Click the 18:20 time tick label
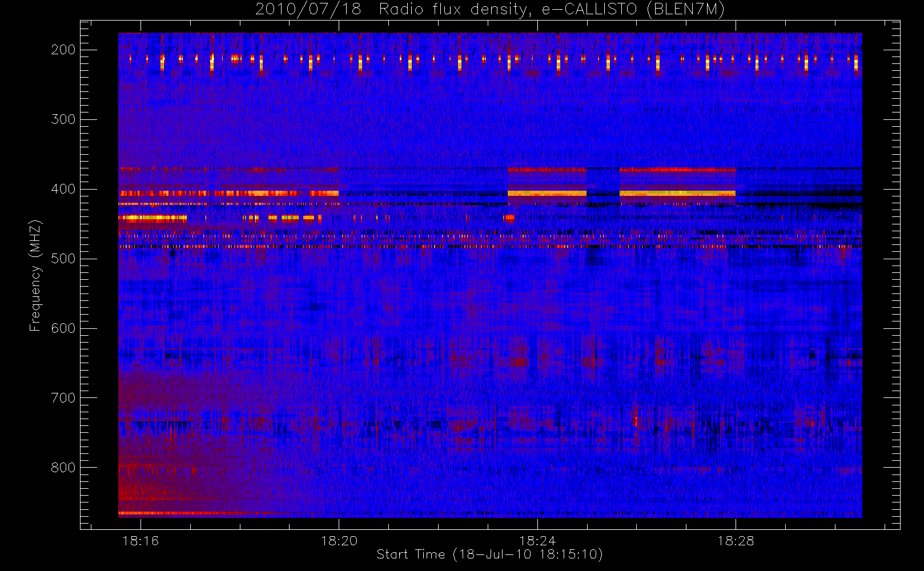924x571 pixels. point(339,541)
